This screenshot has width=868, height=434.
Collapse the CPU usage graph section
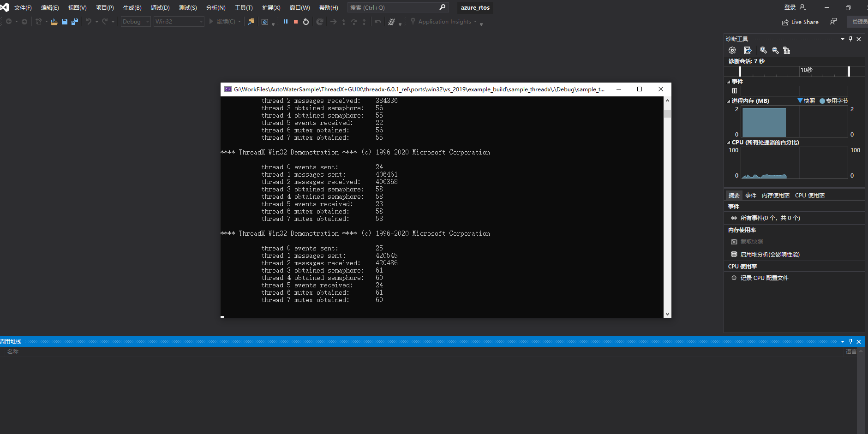click(x=729, y=143)
